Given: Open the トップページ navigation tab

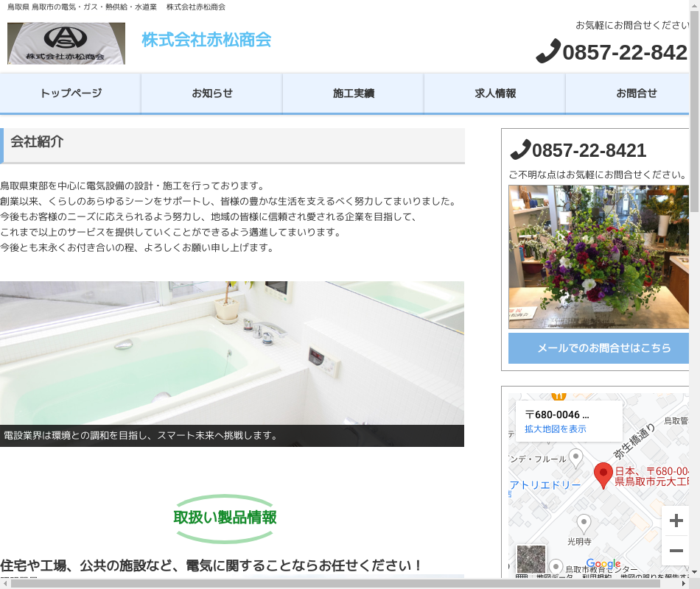Looking at the screenshot, I should 71,94.
